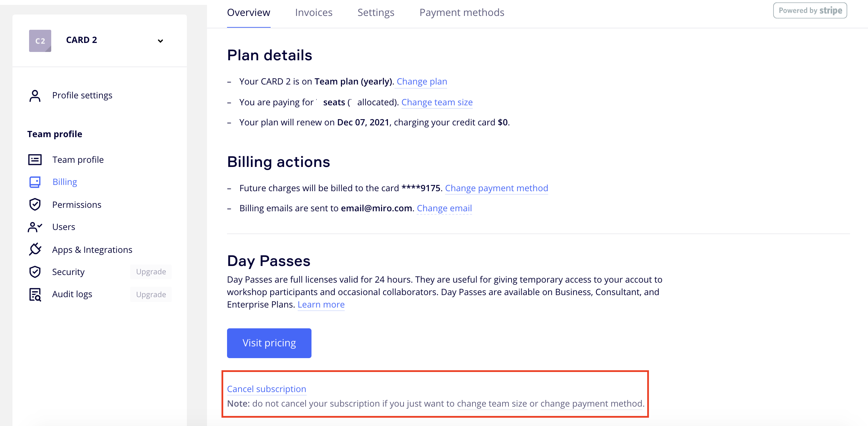This screenshot has width=868, height=426.
Task: Click the C2 team avatar
Action: pos(40,41)
